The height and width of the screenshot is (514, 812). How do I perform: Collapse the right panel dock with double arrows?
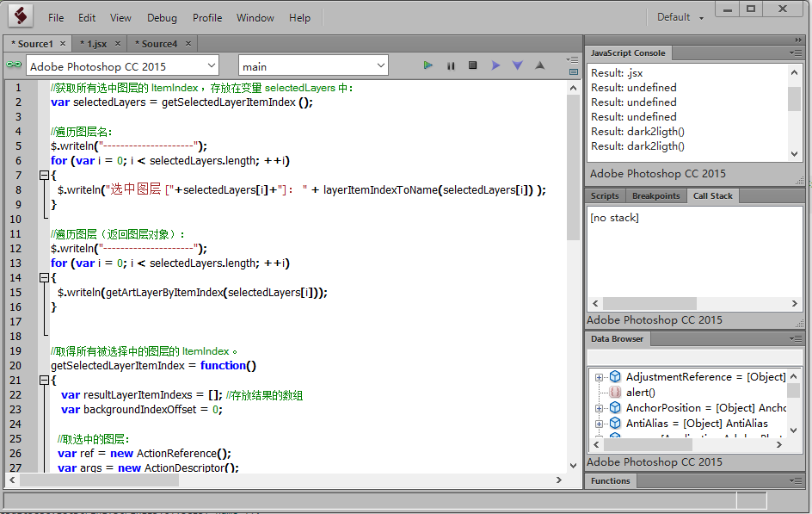click(x=798, y=40)
